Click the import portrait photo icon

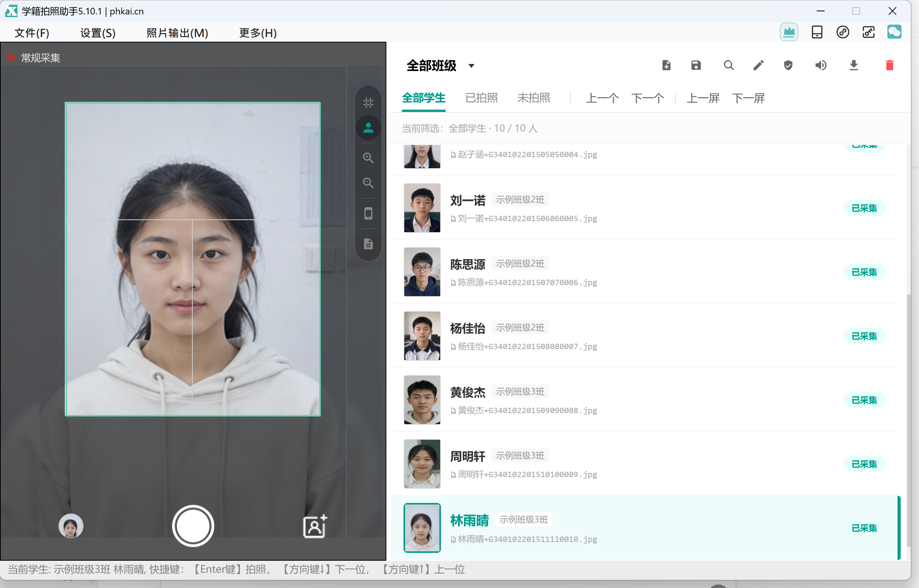315,526
